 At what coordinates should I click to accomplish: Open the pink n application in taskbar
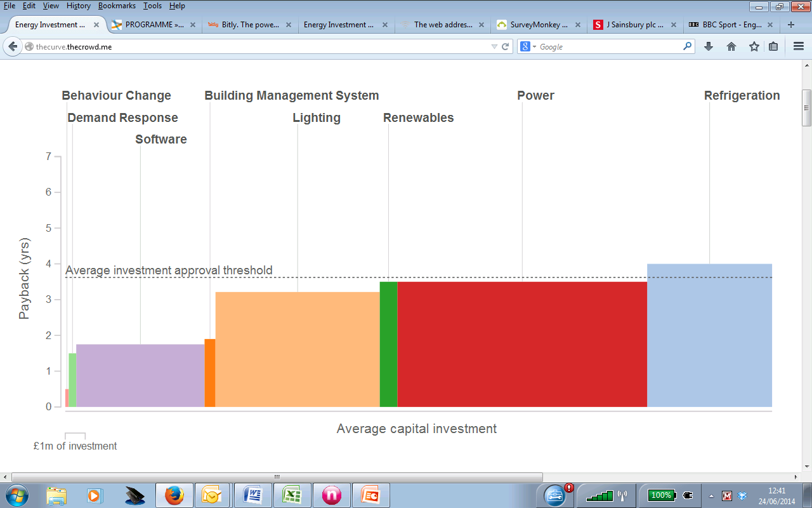click(x=331, y=495)
